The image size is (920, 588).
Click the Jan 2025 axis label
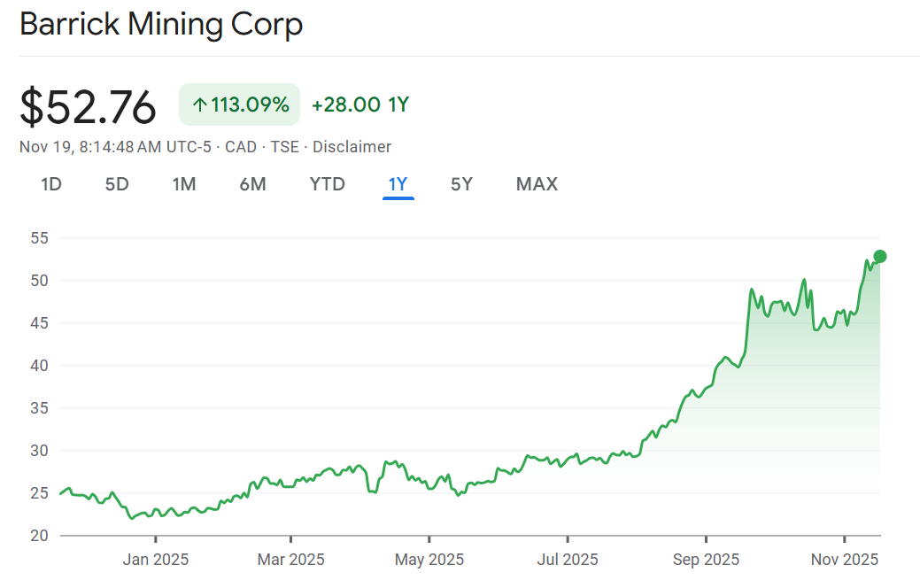click(156, 560)
